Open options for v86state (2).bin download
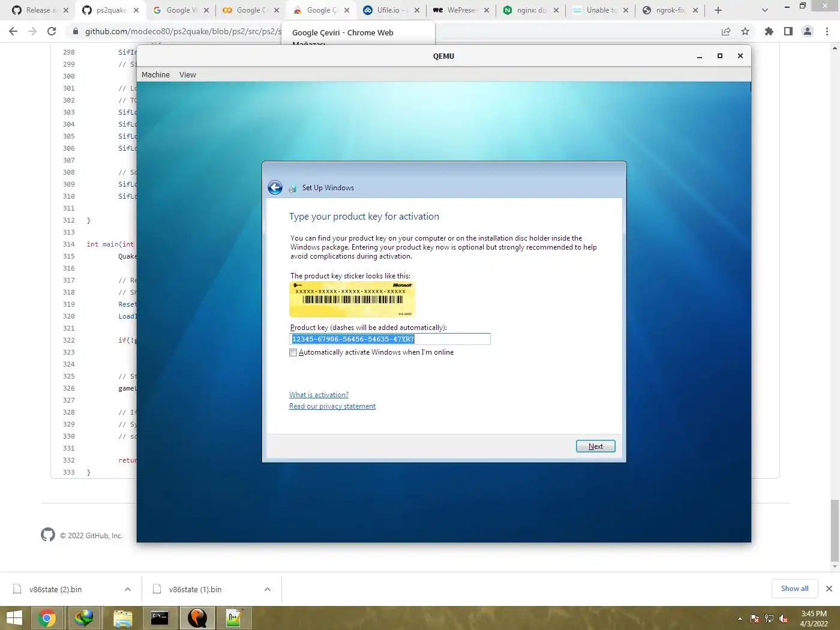Viewport: 840px width, 630px height. click(128, 589)
